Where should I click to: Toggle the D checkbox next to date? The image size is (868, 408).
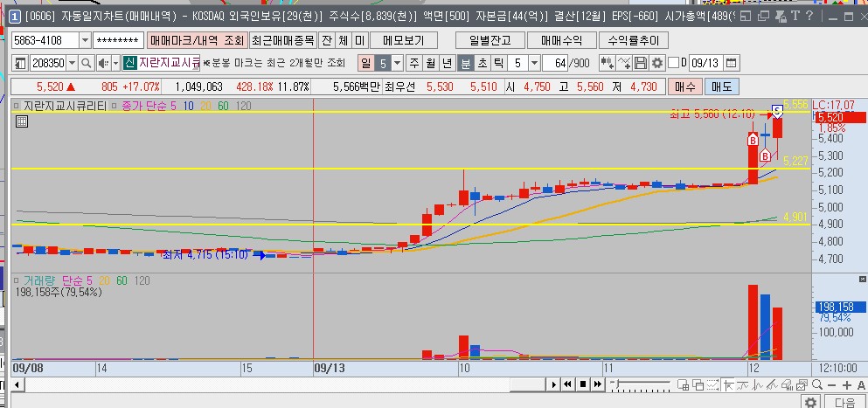[x=673, y=63]
